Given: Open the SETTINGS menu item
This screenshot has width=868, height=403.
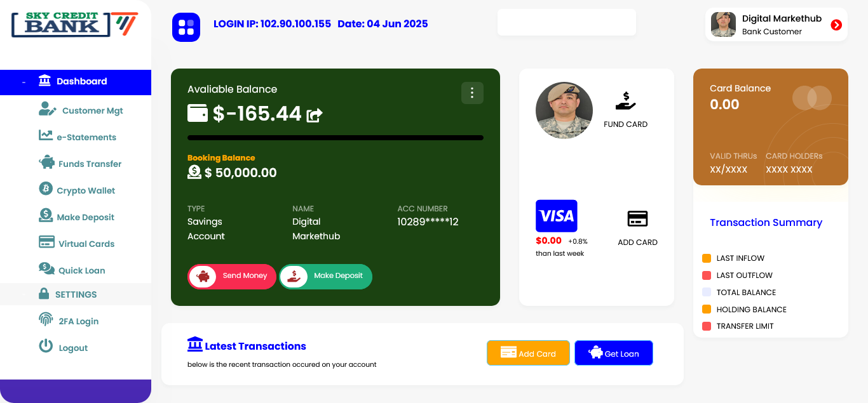Looking at the screenshot, I should (x=76, y=294).
